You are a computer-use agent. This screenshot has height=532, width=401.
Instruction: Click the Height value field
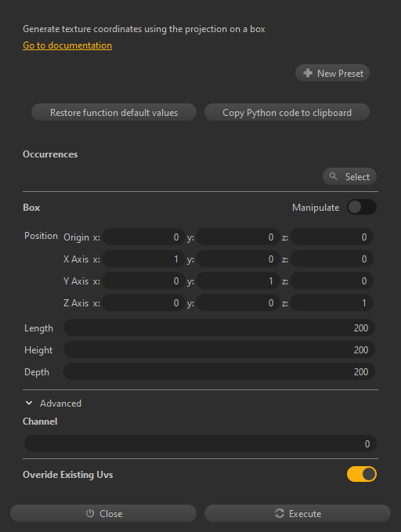click(219, 349)
